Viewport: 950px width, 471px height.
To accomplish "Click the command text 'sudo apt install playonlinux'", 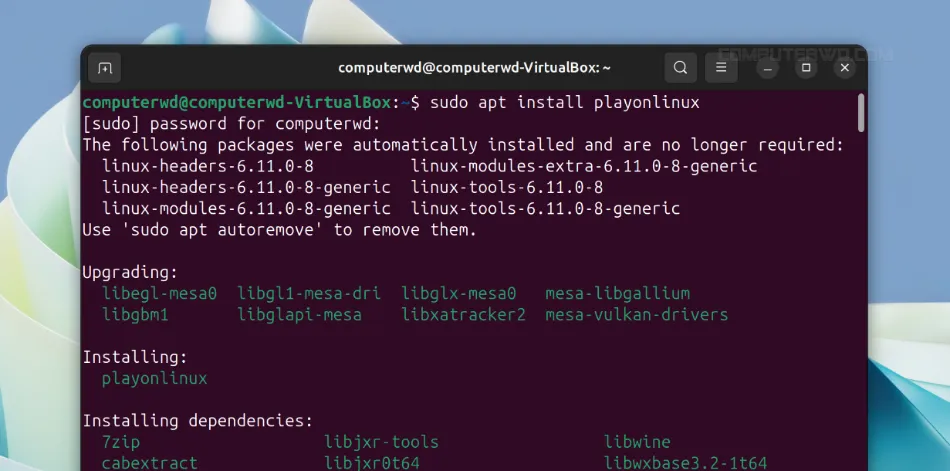I will point(565,102).
